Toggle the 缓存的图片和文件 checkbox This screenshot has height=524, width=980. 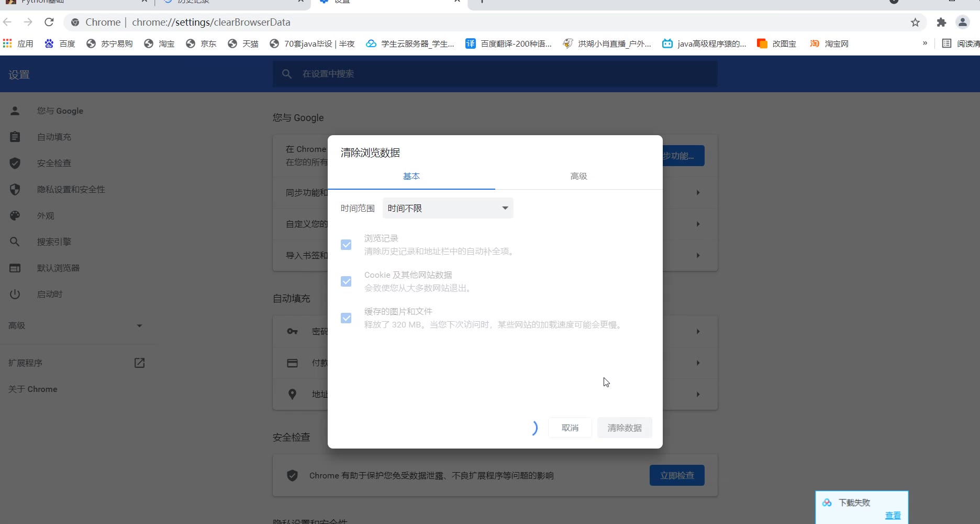[x=346, y=318]
